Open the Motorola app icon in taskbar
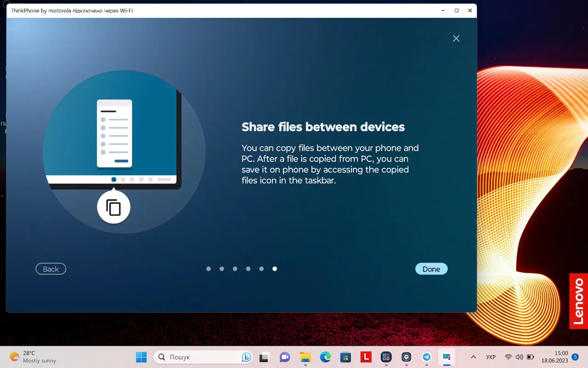Screen dimensions: 588x368 pyautogui.click(x=406, y=357)
